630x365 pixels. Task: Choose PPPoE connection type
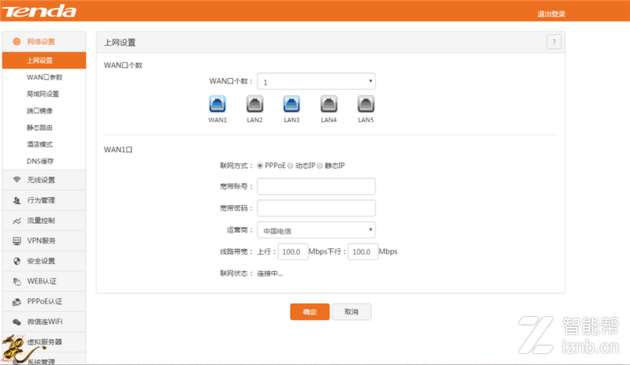[260, 166]
